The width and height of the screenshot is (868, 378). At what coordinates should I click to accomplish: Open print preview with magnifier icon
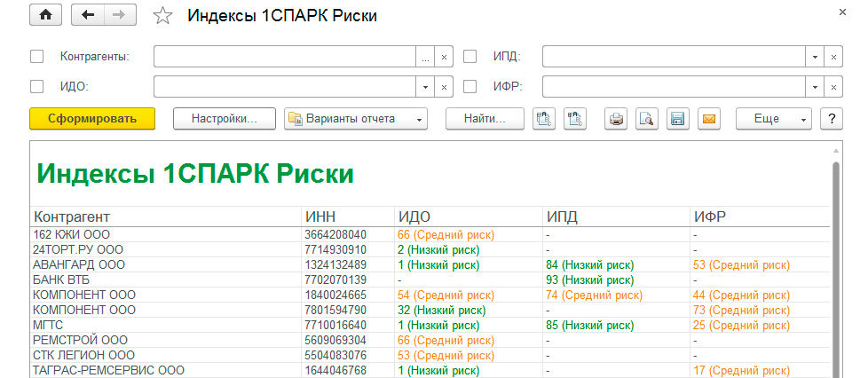point(647,119)
